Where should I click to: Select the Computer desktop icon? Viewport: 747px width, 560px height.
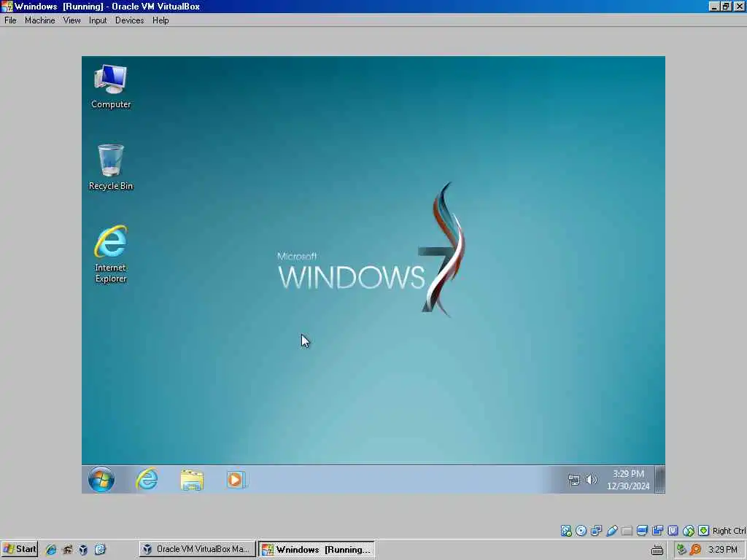[x=111, y=87]
